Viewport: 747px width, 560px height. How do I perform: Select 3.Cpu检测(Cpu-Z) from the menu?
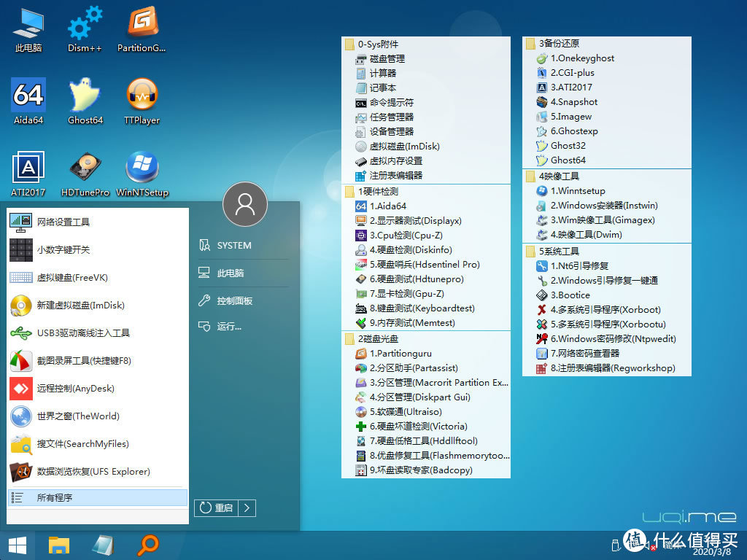coord(406,236)
